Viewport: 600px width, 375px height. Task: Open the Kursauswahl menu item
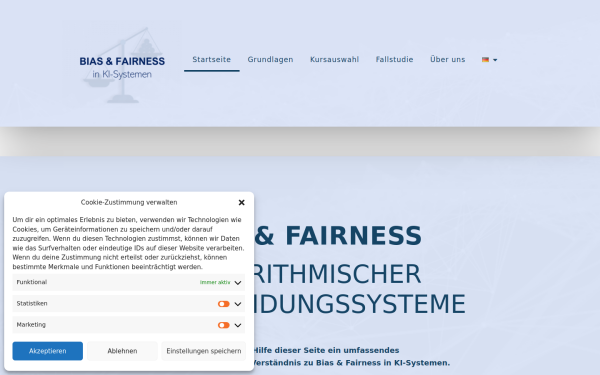[x=334, y=60]
